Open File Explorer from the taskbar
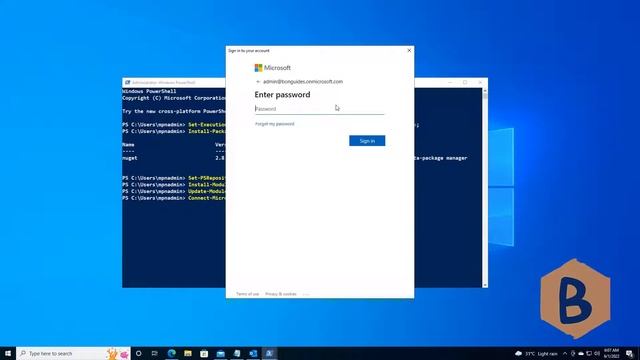Viewport: 640px width, 360px height. (188, 353)
